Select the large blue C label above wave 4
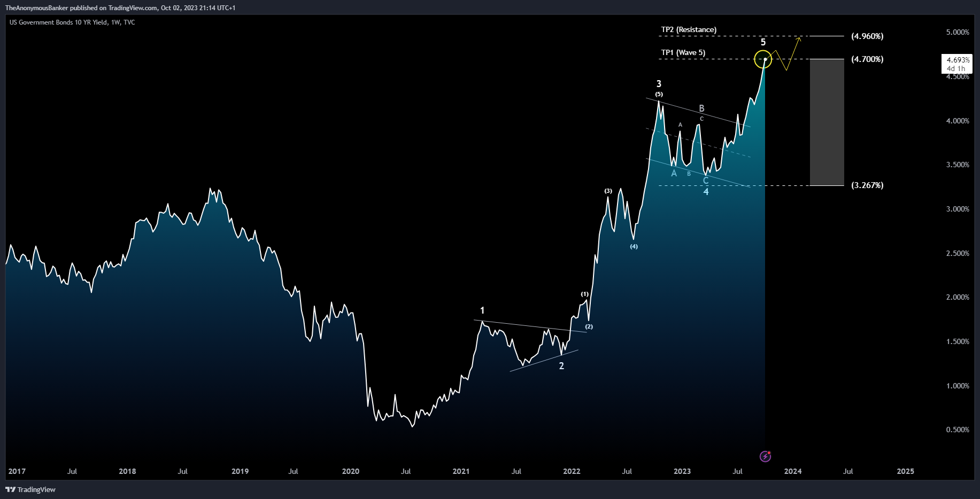Image resolution: width=980 pixels, height=499 pixels. click(706, 181)
